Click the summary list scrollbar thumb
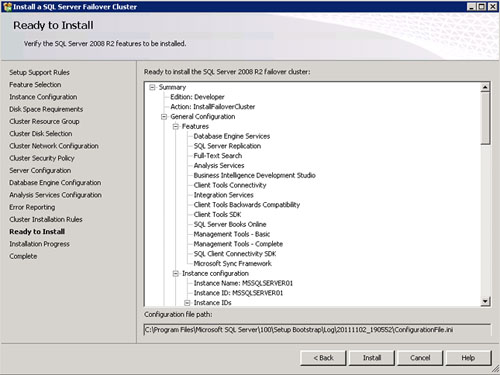The image size is (500, 375). click(485, 118)
